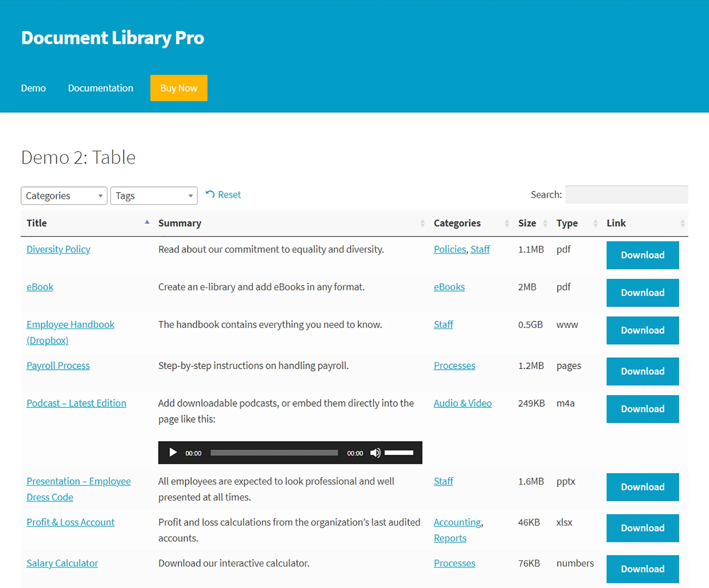The image size is (709, 588).
Task: Open the Documentation page
Action: [x=100, y=88]
